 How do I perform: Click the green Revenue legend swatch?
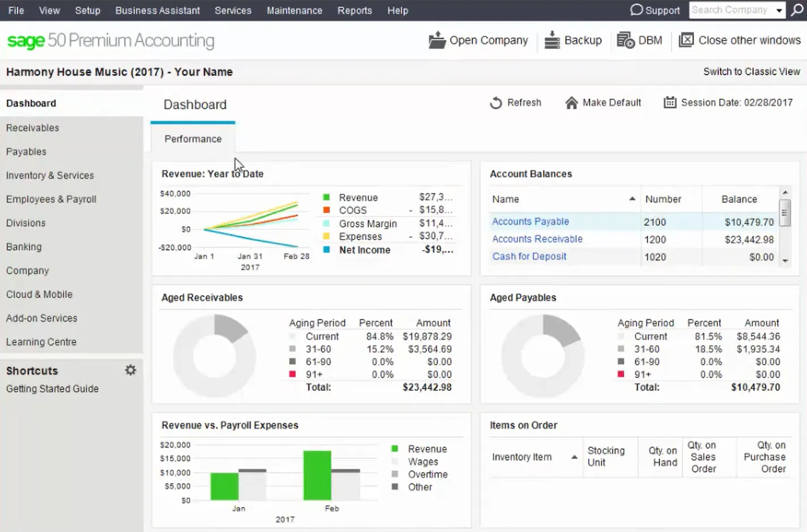pyautogui.click(x=326, y=197)
